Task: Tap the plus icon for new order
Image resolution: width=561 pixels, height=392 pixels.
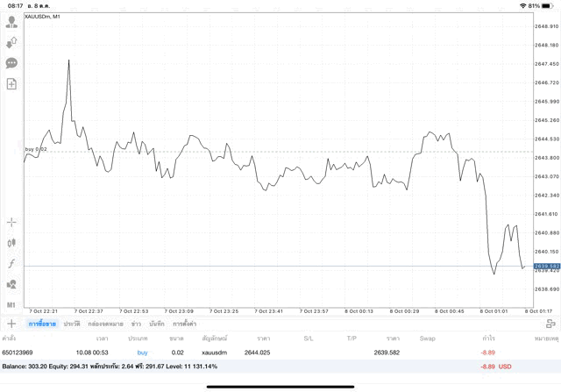Action: click(x=11, y=324)
